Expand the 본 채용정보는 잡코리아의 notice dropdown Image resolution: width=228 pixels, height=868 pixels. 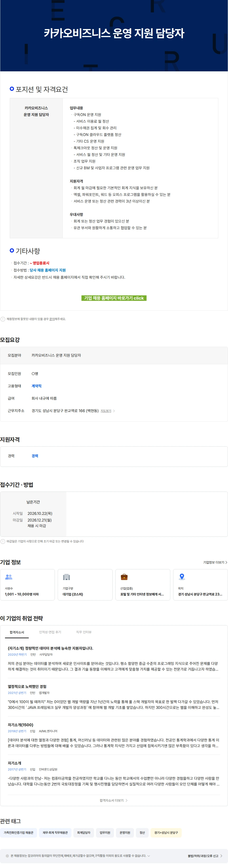click(x=149, y=856)
